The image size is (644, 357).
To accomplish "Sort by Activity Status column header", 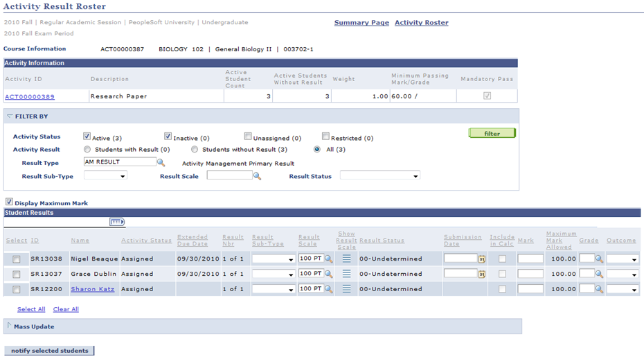I will (146, 241).
